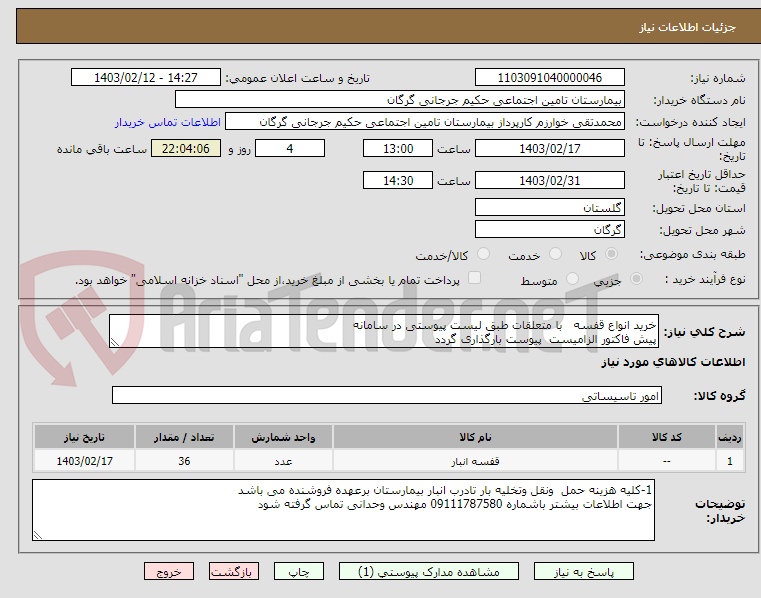Click the چاپ print button

(298, 571)
